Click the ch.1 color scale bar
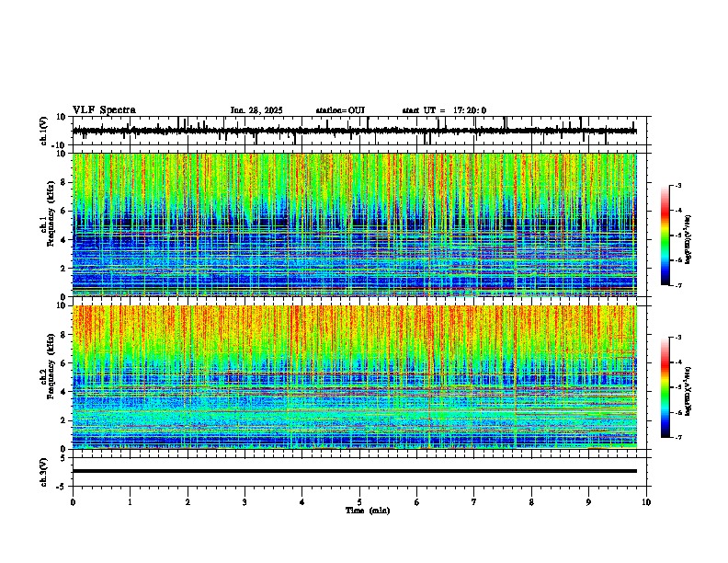This screenshot has height=563, width=728. pos(665,236)
